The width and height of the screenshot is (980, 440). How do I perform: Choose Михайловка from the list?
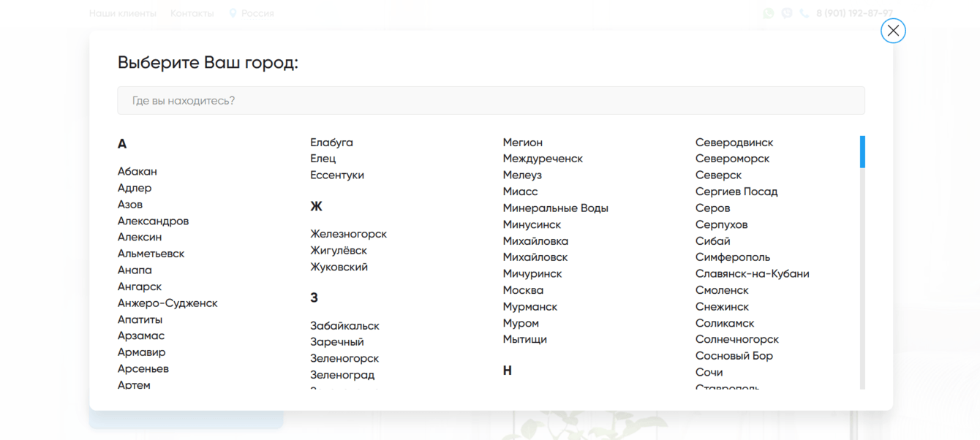point(535,241)
